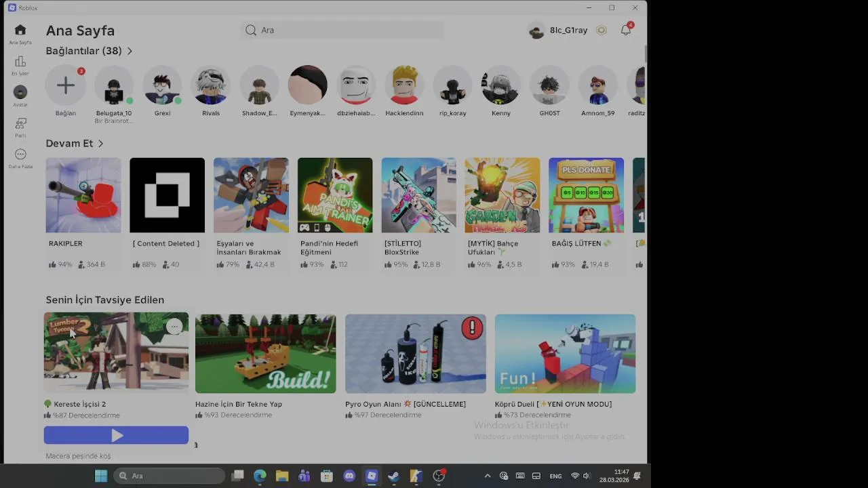This screenshot has width=868, height=488.
Task: Open the En İyiler charts sidebar icon
Action: [20, 62]
